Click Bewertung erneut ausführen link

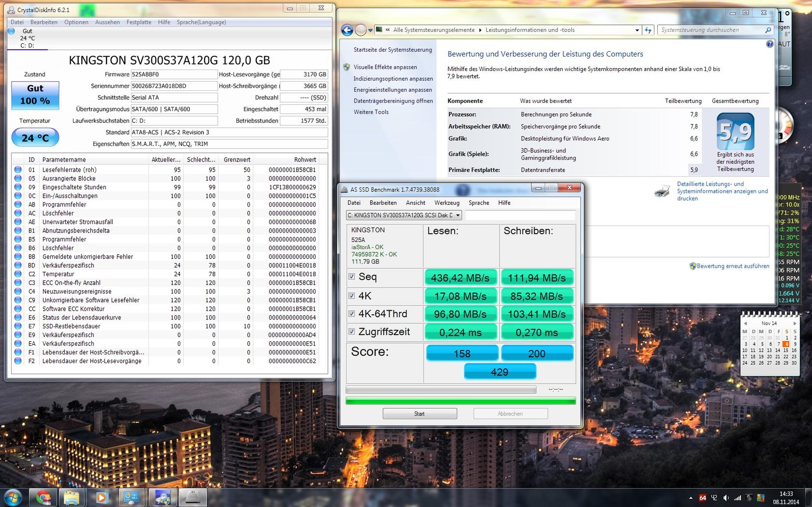(x=733, y=266)
